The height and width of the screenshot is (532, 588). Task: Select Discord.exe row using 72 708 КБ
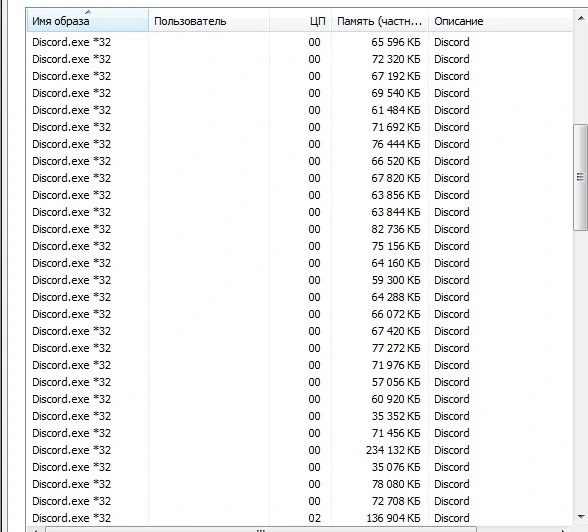coord(299,501)
